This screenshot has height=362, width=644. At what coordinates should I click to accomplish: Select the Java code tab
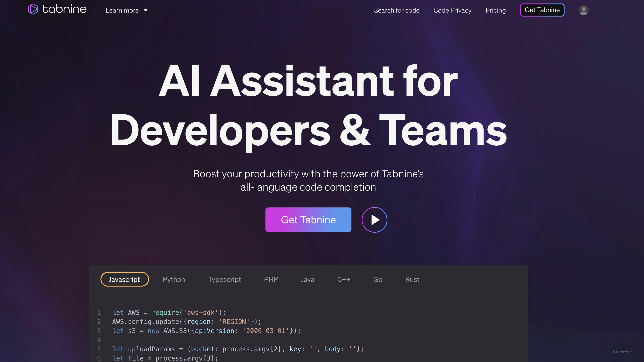(307, 279)
